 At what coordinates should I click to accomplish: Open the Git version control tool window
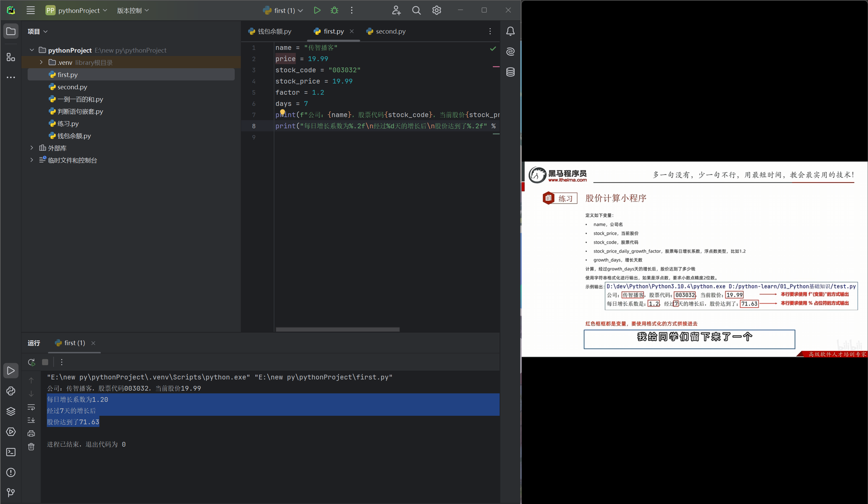click(x=11, y=492)
